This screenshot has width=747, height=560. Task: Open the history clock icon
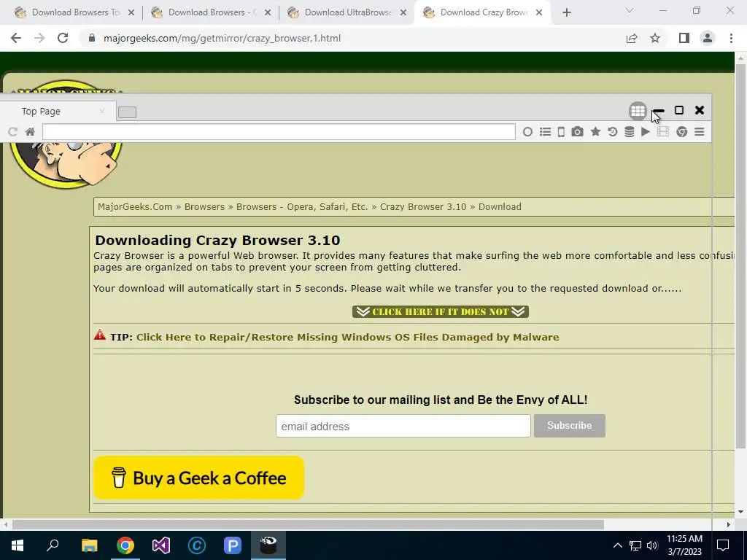(x=612, y=132)
